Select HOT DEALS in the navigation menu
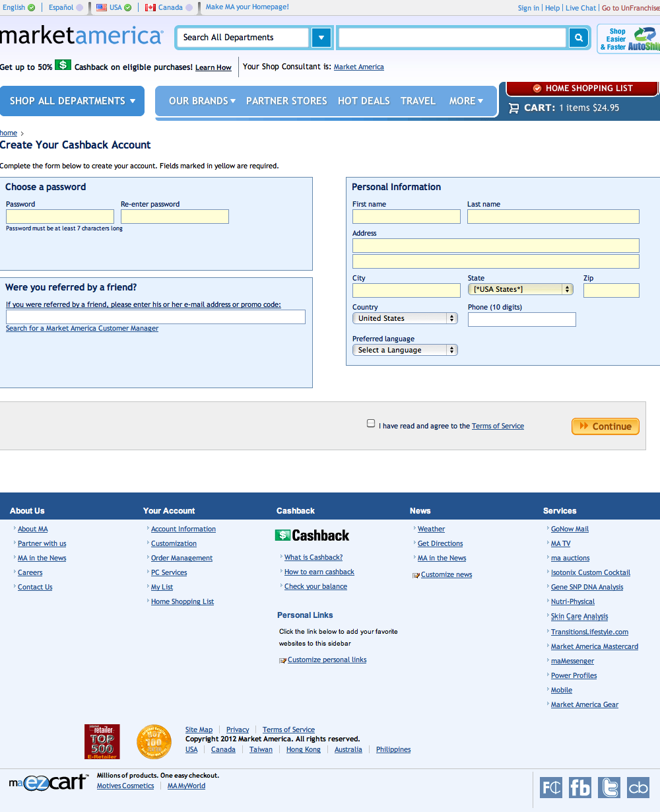The image size is (660, 812). tap(364, 100)
